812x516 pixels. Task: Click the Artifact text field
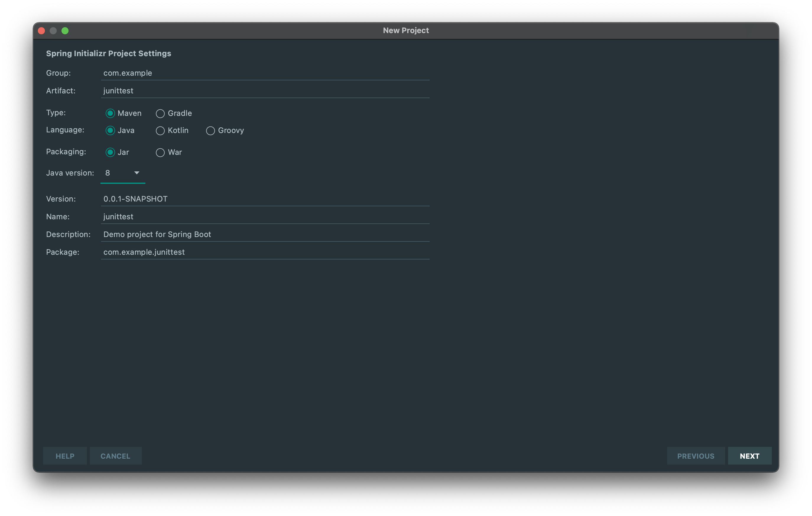[265, 91]
